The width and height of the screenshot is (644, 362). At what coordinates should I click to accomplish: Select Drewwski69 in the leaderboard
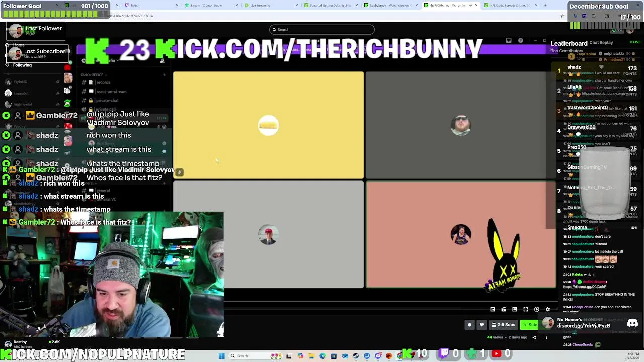coord(581,127)
